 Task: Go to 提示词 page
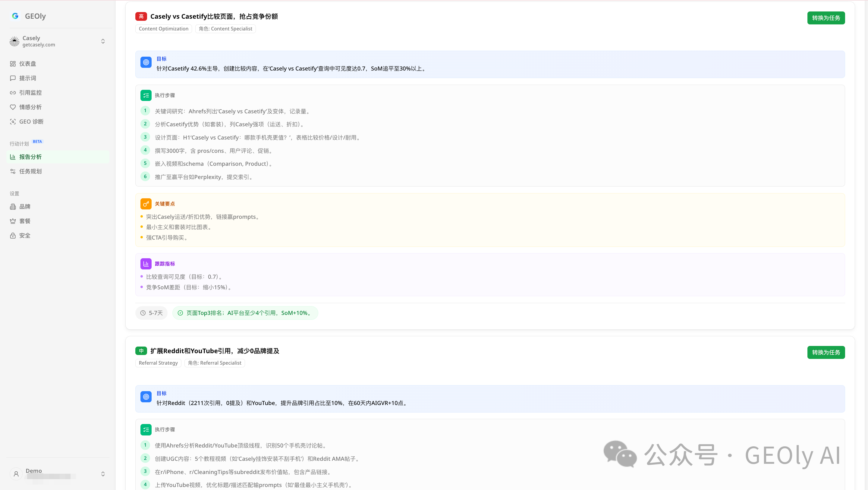(x=58, y=78)
